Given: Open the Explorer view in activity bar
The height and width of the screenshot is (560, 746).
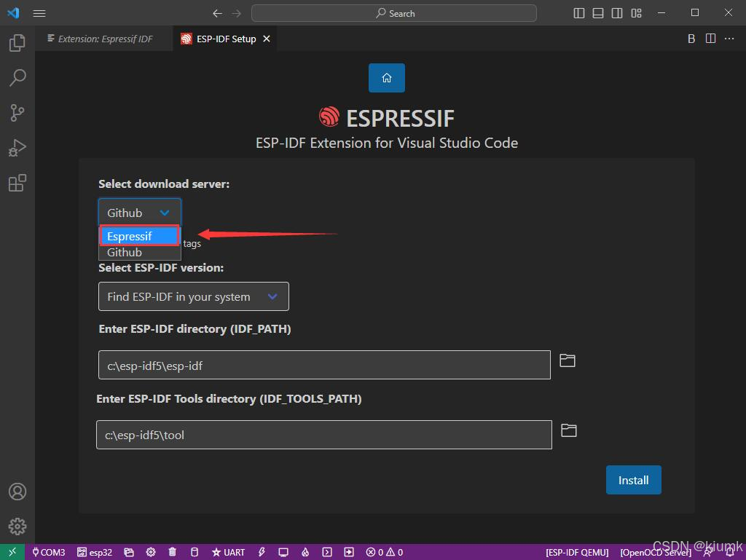Looking at the screenshot, I should (17, 43).
